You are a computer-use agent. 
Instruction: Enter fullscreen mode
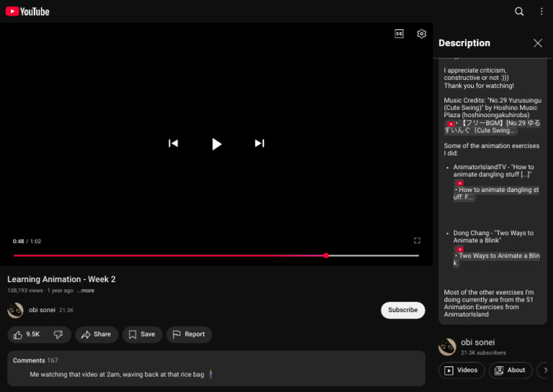[417, 240]
